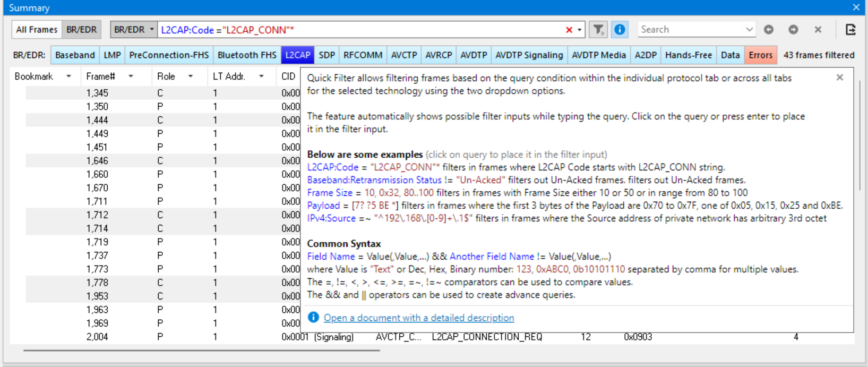Viewport: 868px width, 367px height.
Task: Open document with detailed description link
Action: pyautogui.click(x=419, y=318)
